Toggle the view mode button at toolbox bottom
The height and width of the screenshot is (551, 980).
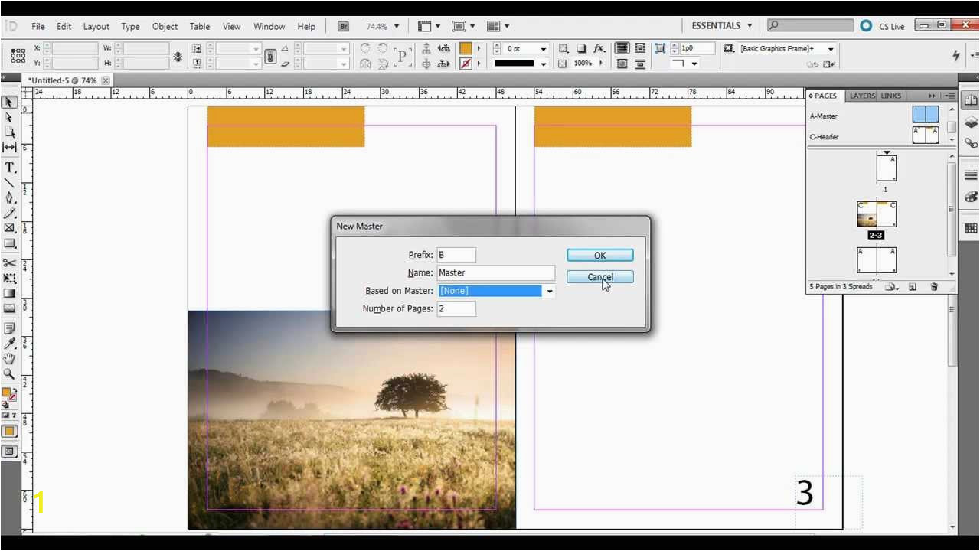point(10,452)
